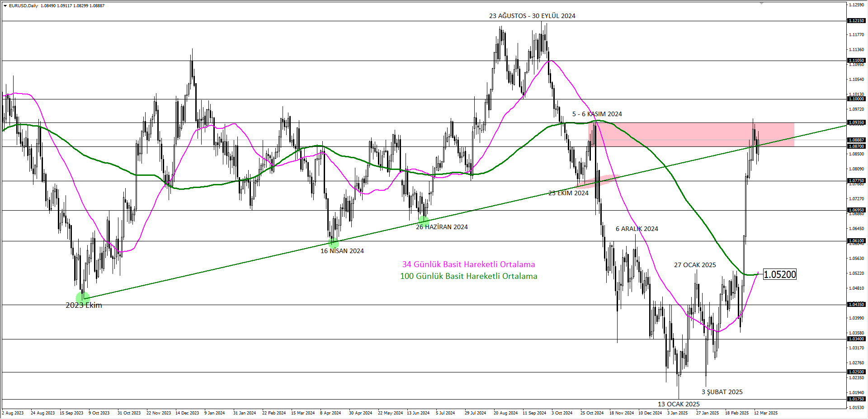
Task: Click the 'EURUSD,Daily' symbol title text
Action: coord(24,6)
